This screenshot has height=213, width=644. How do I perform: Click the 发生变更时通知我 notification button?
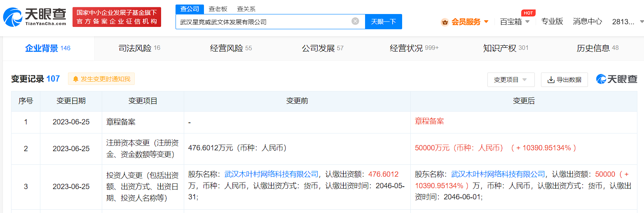[x=101, y=79]
